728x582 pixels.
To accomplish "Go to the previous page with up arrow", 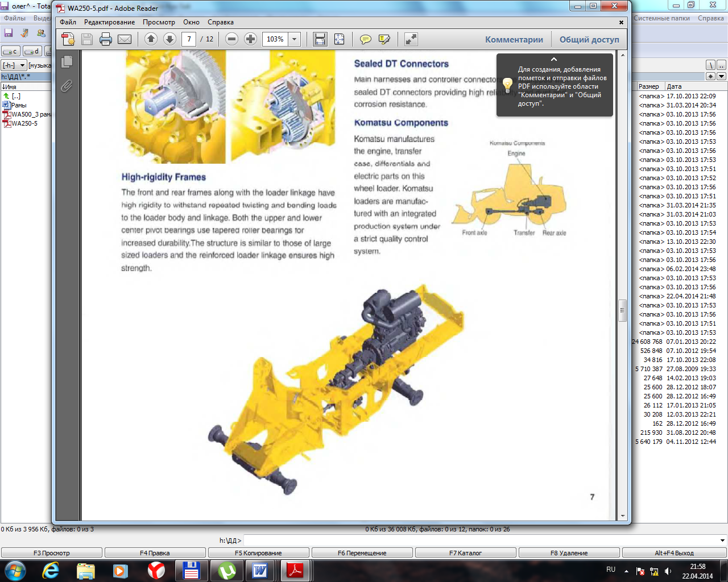I will (151, 39).
